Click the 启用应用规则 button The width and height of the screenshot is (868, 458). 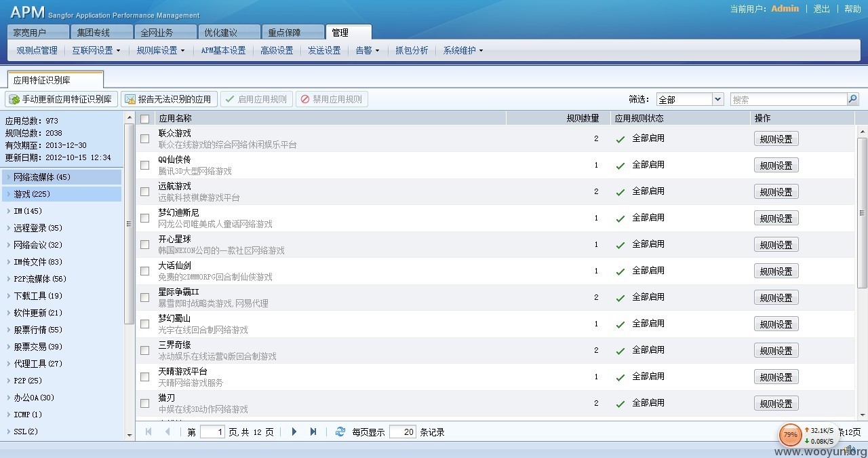point(257,99)
